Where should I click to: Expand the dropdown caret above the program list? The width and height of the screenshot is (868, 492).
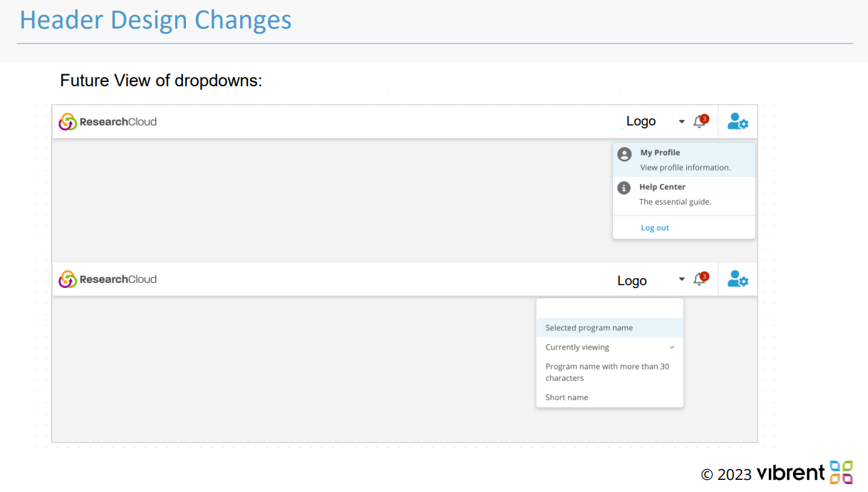(x=681, y=280)
